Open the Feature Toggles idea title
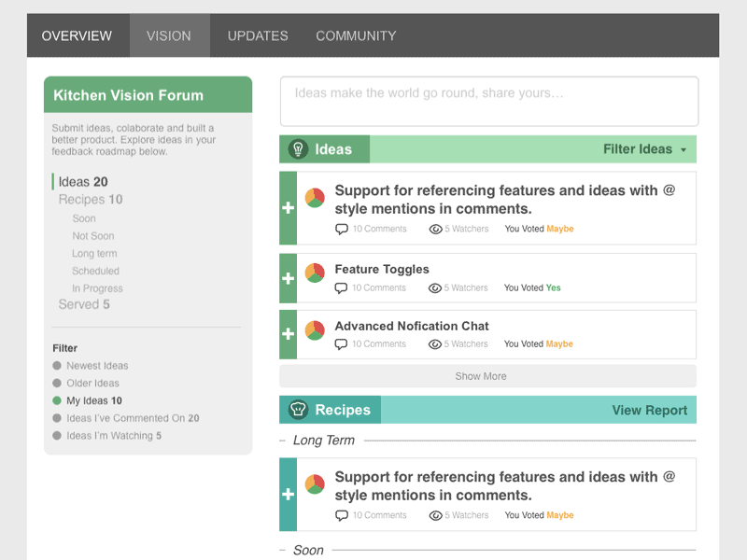This screenshot has width=747, height=560. point(382,270)
